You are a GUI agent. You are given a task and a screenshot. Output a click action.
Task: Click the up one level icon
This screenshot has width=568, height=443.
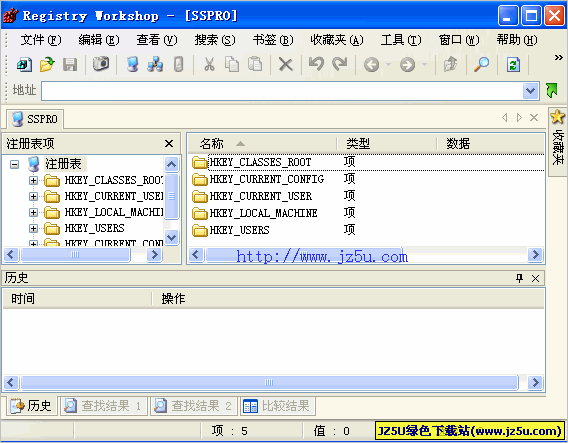coord(451,64)
